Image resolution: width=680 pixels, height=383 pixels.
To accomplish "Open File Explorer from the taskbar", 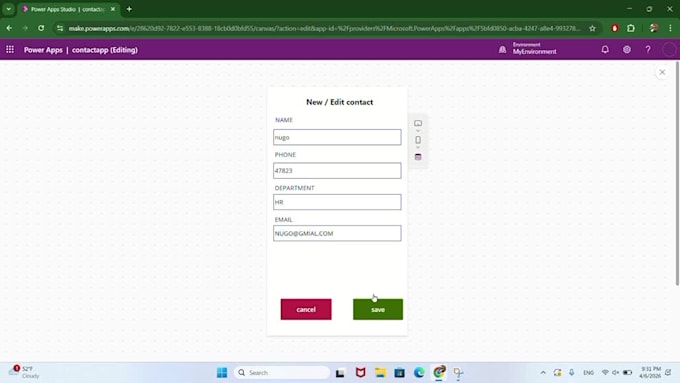I will coord(380,373).
